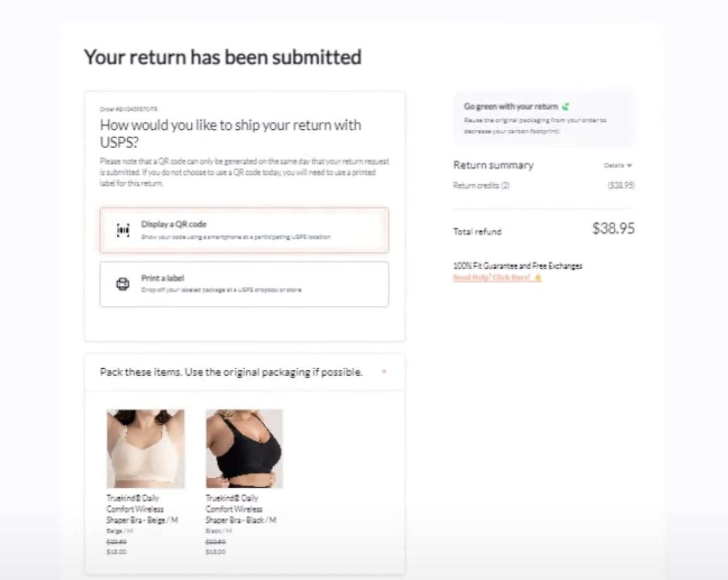Click the waving hand emoji beside Need Help
This screenshot has height=580, width=728.
[537, 277]
